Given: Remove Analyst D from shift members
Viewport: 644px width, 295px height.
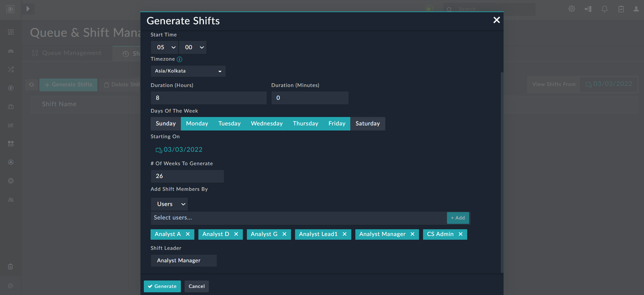Looking at the screenshot, I should coord(236,234).
